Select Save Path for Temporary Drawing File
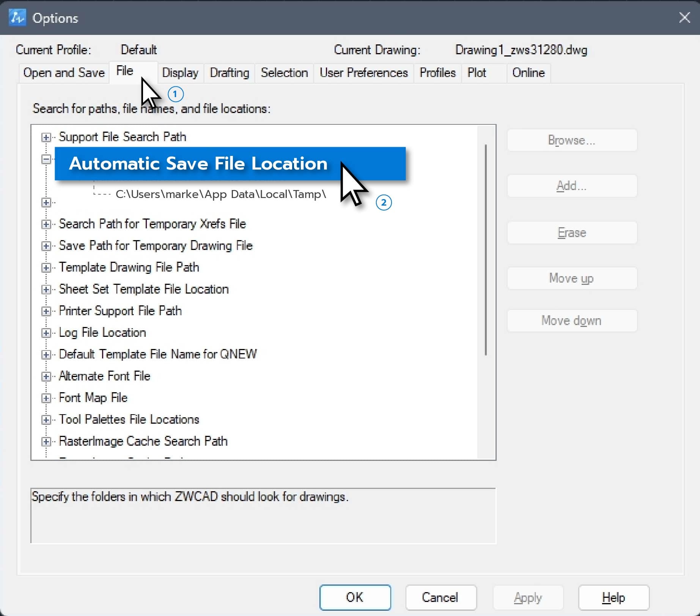This screenshot has height=616, width=700. (156, 245)
